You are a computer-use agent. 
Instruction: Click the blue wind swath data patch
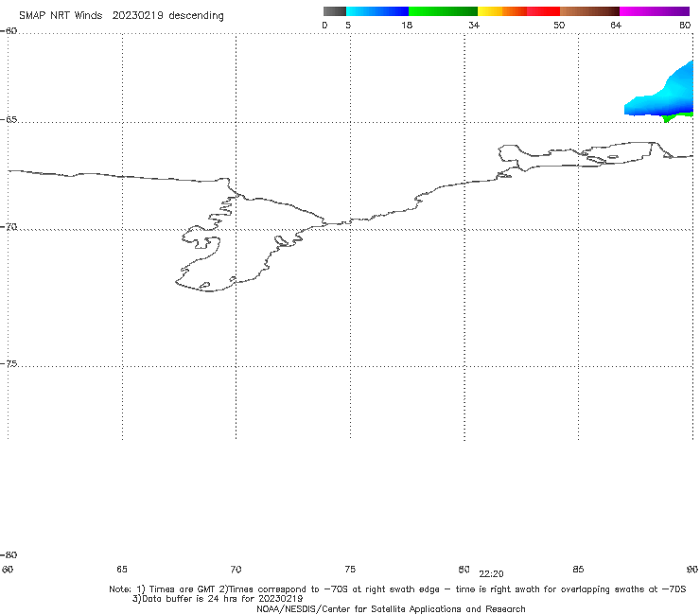665,94
